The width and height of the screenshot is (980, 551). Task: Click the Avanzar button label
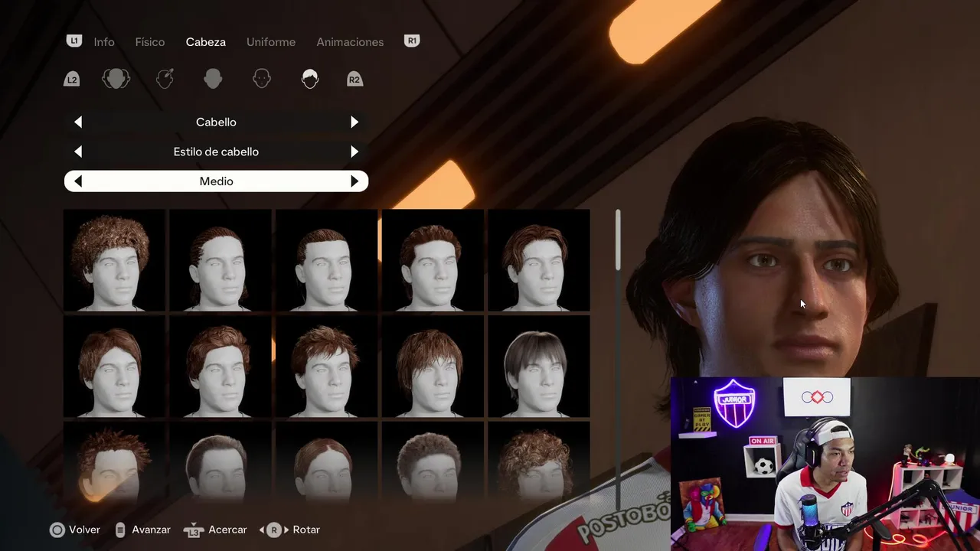click(x=151, y=530)
